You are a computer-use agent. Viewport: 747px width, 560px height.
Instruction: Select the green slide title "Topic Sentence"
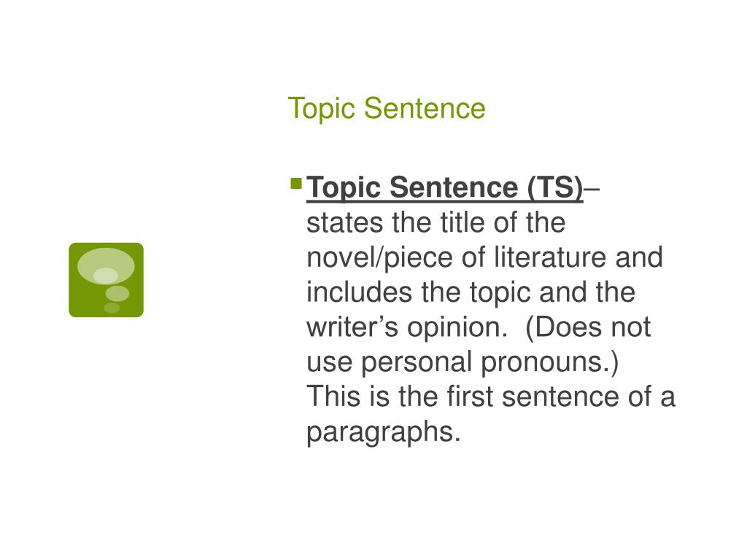[x=386, y=109]
